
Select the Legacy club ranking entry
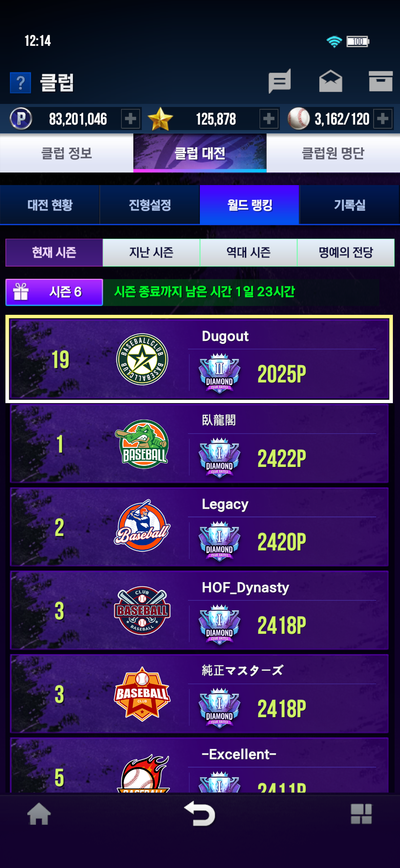click(199, 527)
